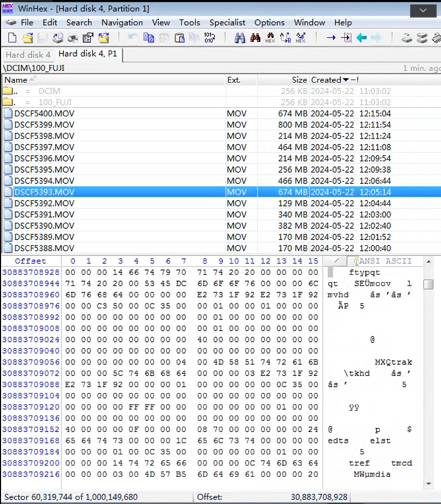This screenshot has height=504, width=441.
Task: Click the Replace Text A-to-B icon
Action: pos(285,38)
